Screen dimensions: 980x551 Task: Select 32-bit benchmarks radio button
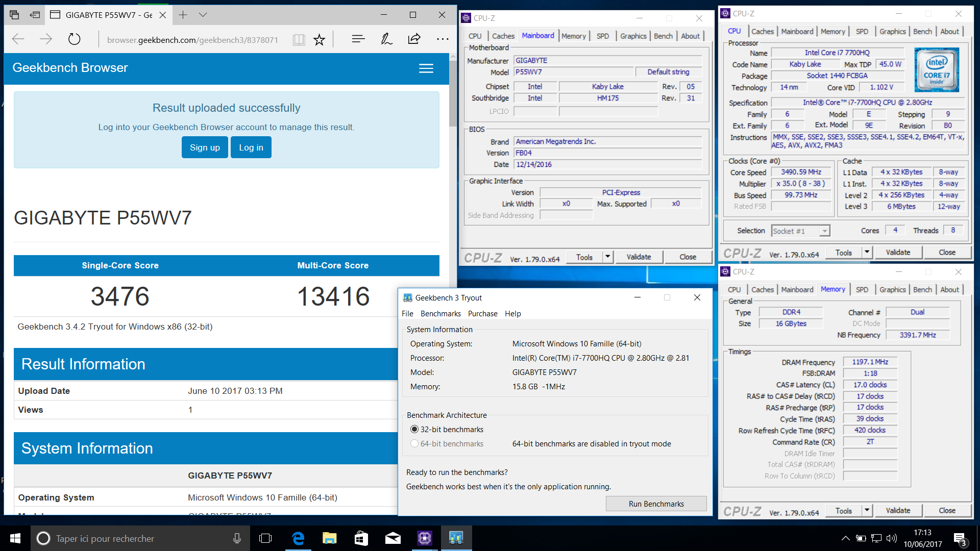click(x=414, y=430)
